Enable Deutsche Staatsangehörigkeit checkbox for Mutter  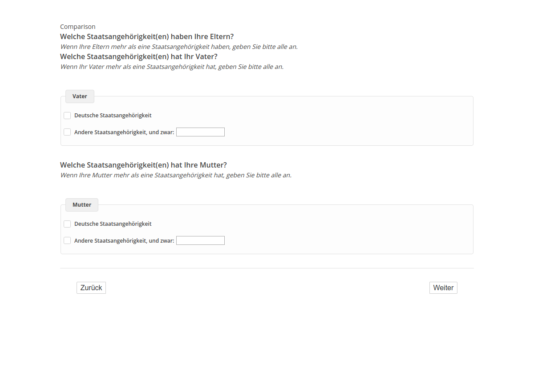(x=67, y=224)
